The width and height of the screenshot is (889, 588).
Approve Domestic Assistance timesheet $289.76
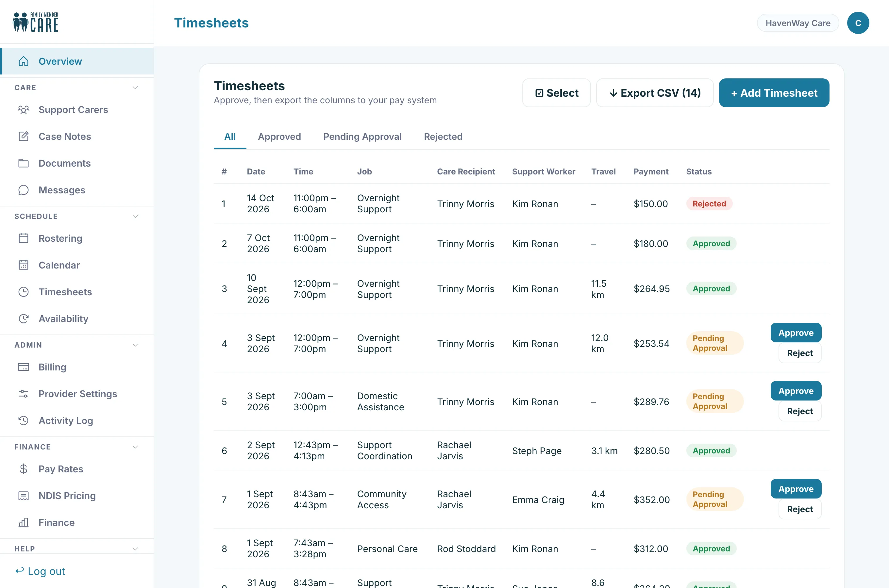pyautogui.click(x=796, y=390)
